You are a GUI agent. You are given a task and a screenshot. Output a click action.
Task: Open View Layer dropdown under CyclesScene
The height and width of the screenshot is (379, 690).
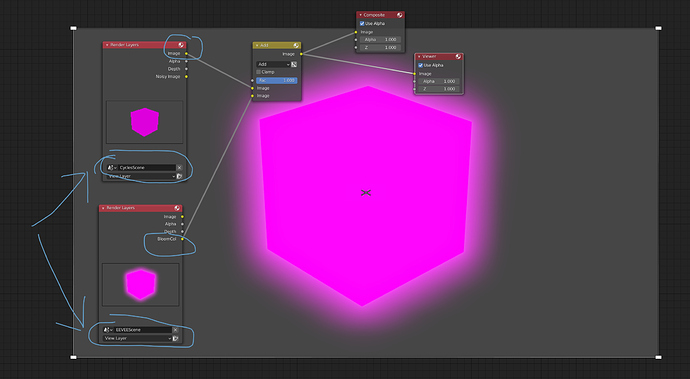[141, 176]
